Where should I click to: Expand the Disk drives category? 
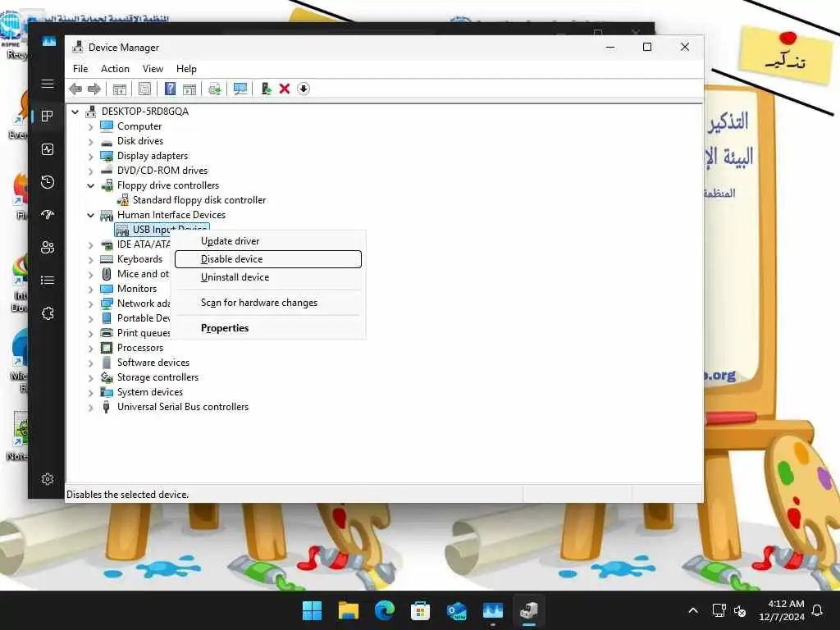point(90,142)
